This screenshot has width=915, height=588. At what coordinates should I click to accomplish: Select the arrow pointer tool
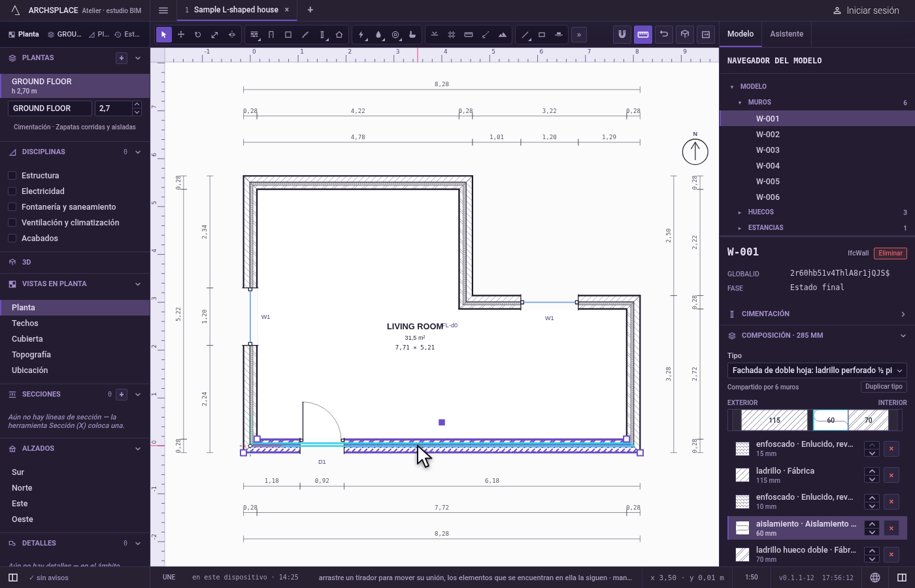point(164,35)
